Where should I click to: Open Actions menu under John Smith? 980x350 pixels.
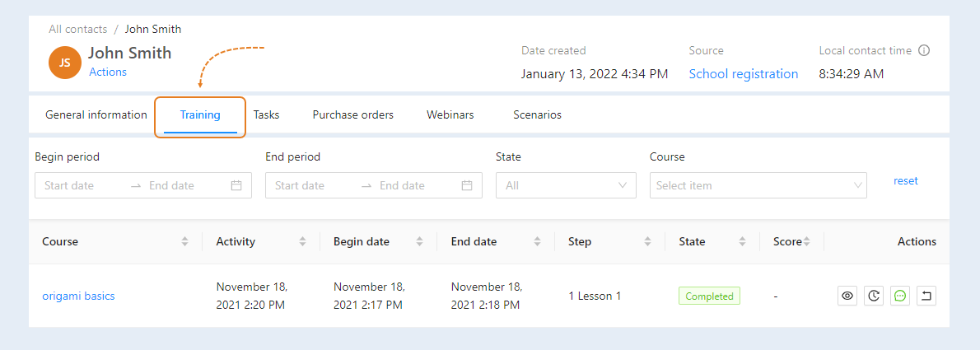(x=108, y=72)
